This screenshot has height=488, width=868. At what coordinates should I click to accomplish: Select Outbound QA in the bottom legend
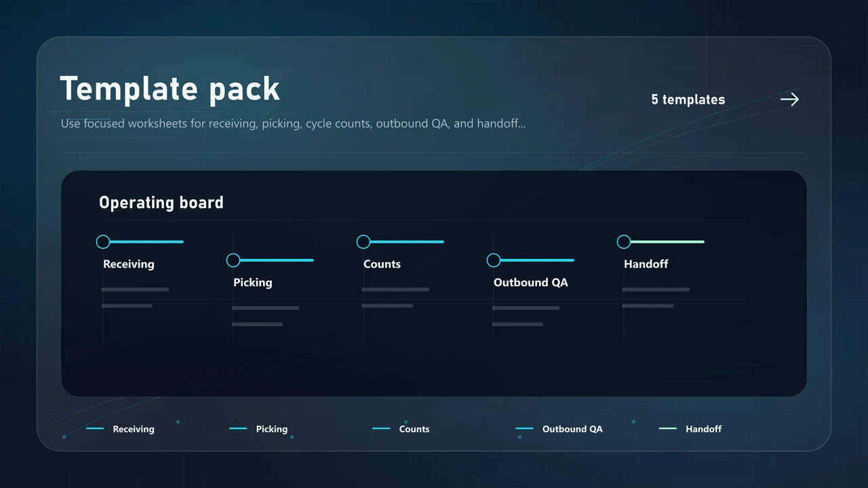[572, 429]
